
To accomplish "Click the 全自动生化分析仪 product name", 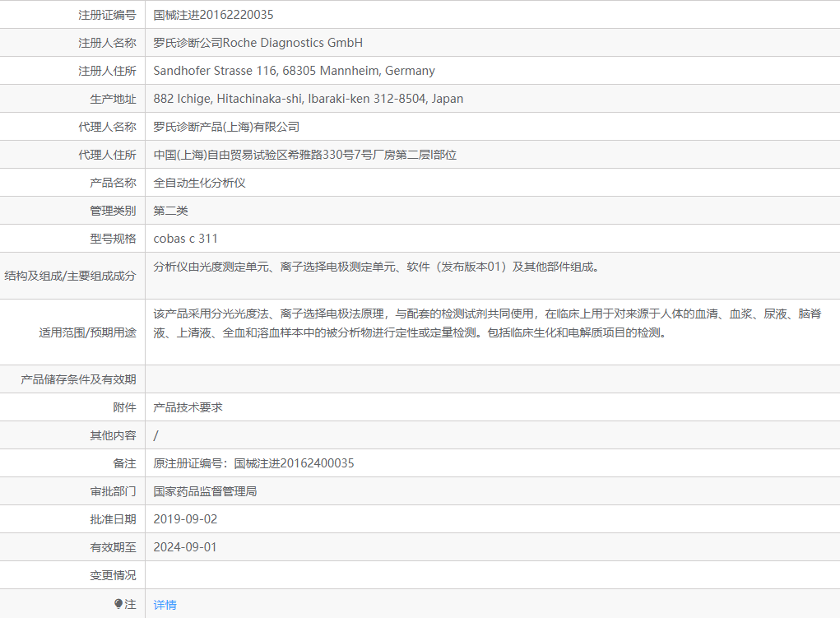I will point(199,183).
